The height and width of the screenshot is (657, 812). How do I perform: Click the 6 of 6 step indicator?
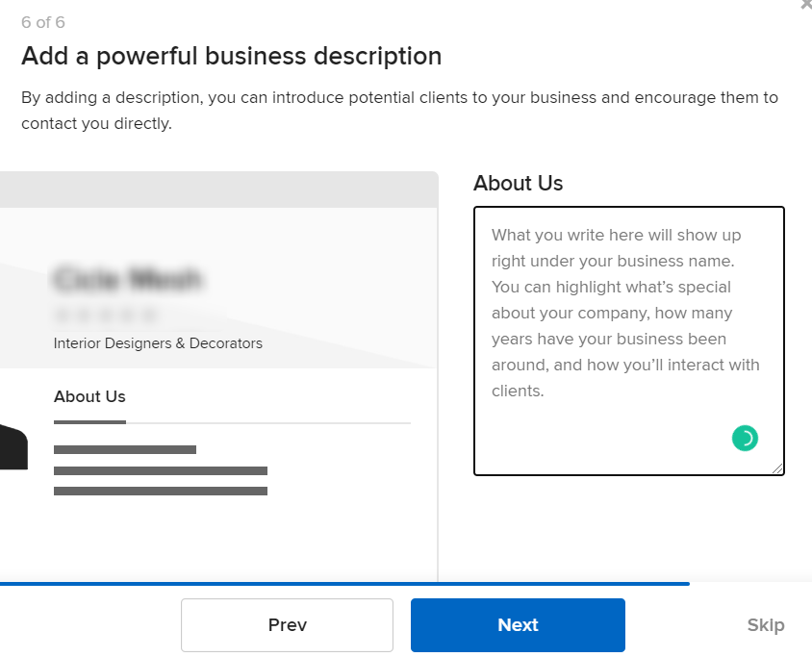coord(43,21)
